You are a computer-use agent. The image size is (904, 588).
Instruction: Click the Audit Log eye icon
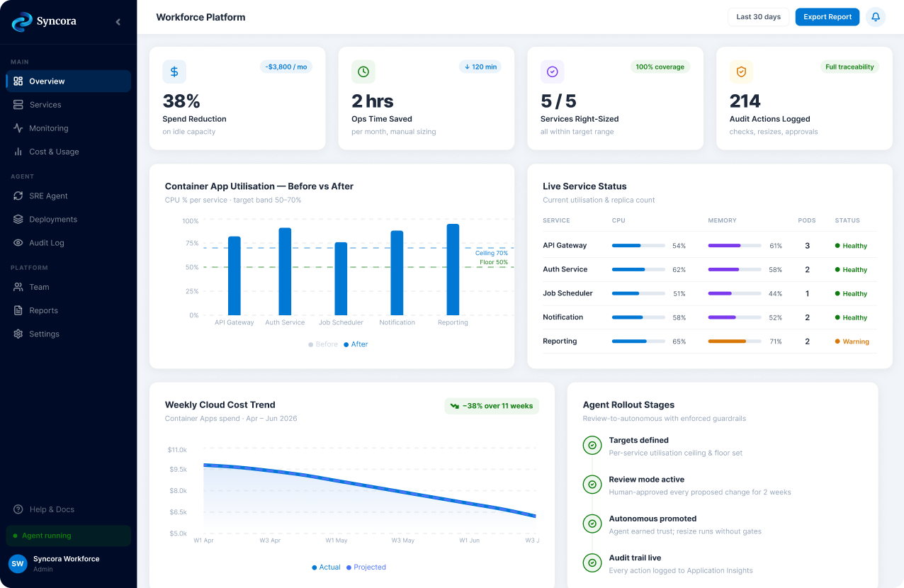click(18, 243)
